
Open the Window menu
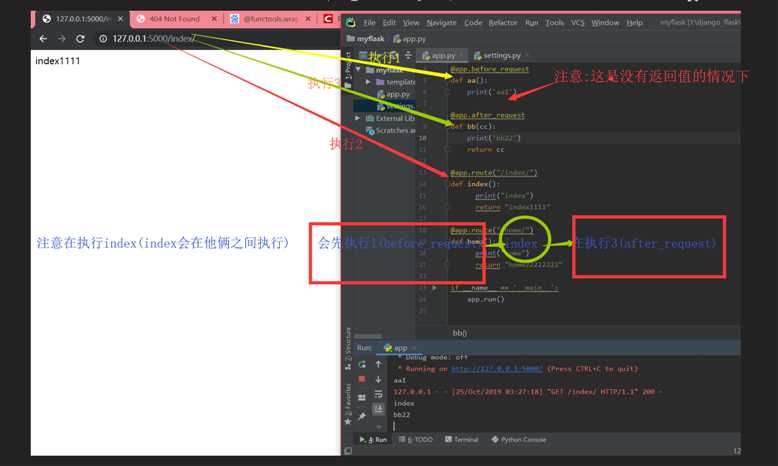point(605,23)
